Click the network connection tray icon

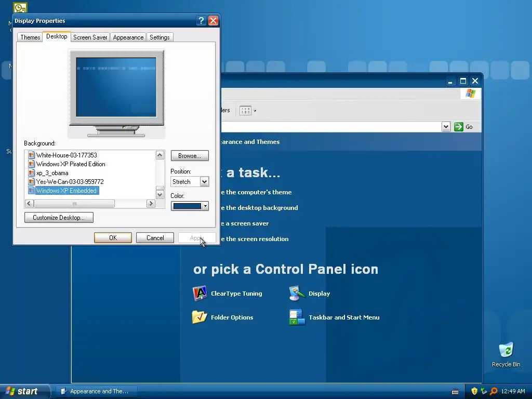point(484,391)
